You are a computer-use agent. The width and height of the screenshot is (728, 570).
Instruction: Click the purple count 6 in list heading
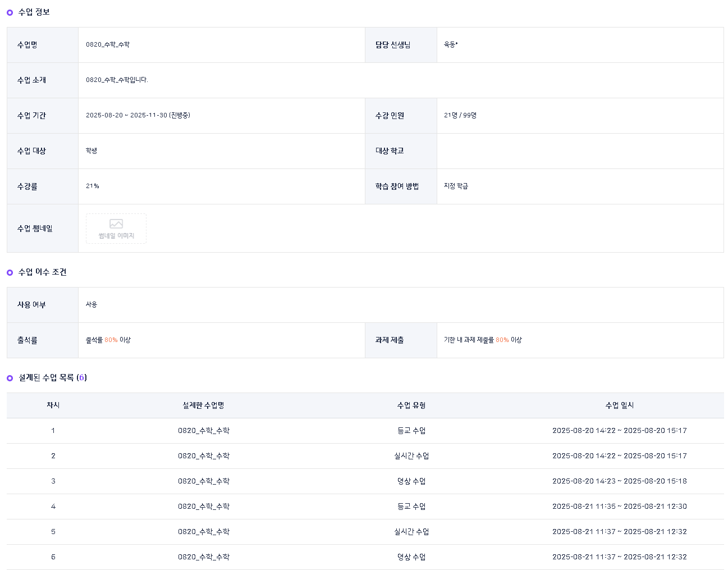[81, 378]
